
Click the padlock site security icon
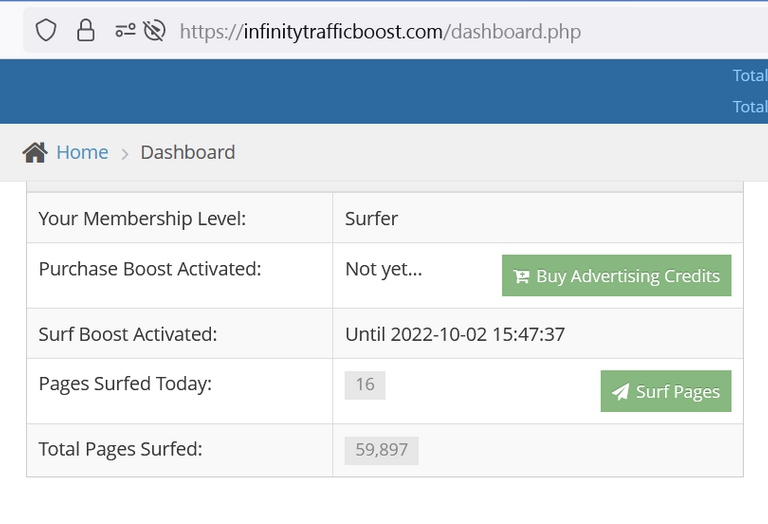point(86,30)
